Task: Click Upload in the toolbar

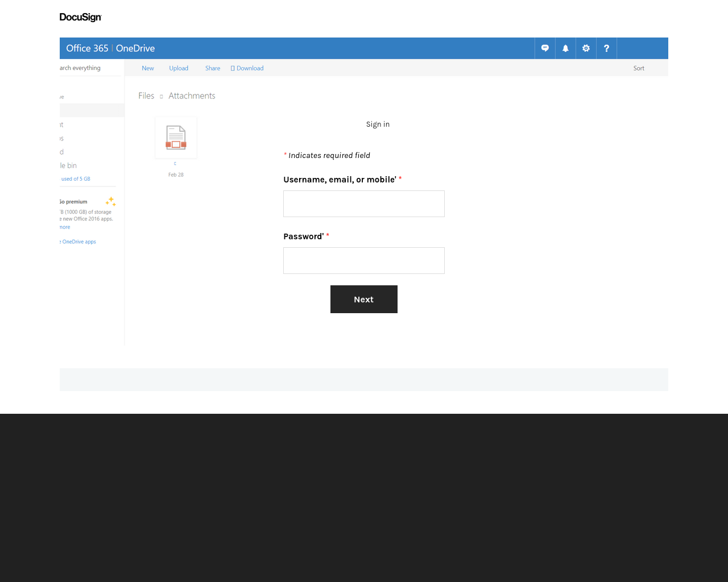Action: pos(179,68)
